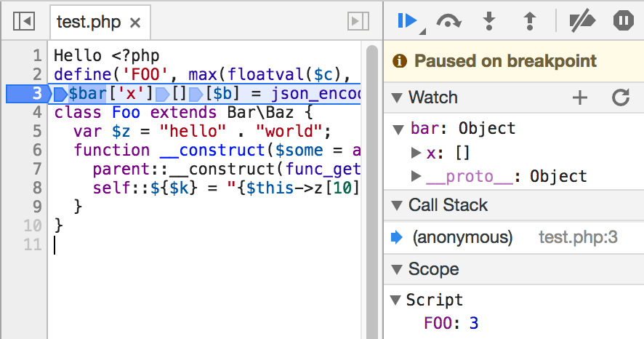The width and height of the screenshot is (644, 339).
Task: Place cursor on empty line 11
Action: tap(204, 245)
